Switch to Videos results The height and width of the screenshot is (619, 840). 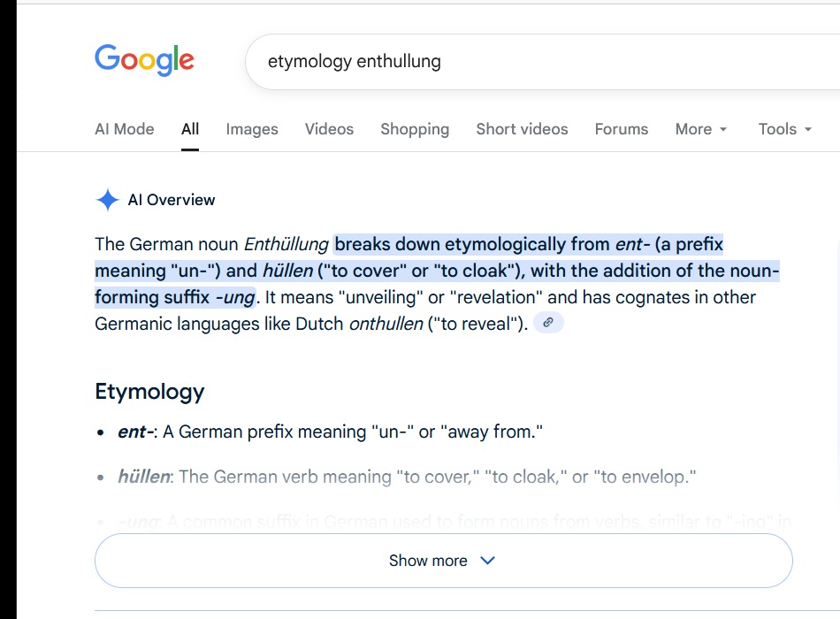(x=329, y=129)
